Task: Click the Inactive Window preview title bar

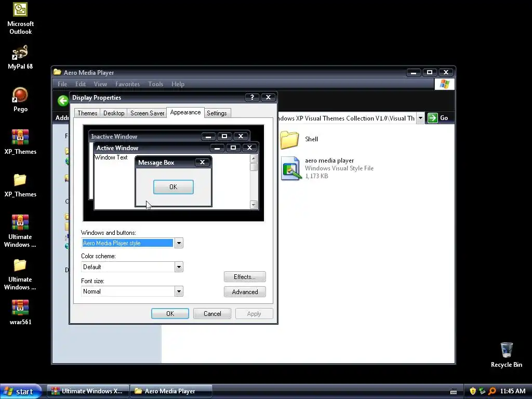Action: [x=170, y=137]
